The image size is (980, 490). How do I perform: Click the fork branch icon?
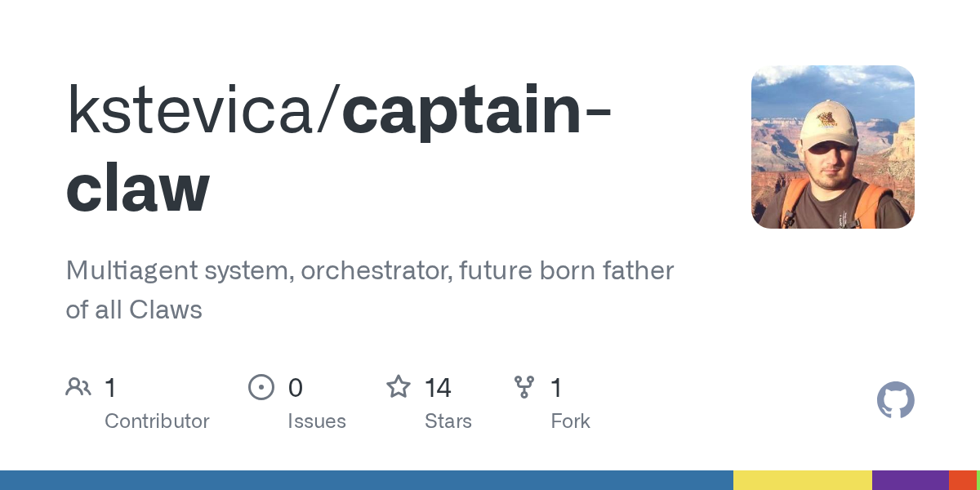point(524,387)
